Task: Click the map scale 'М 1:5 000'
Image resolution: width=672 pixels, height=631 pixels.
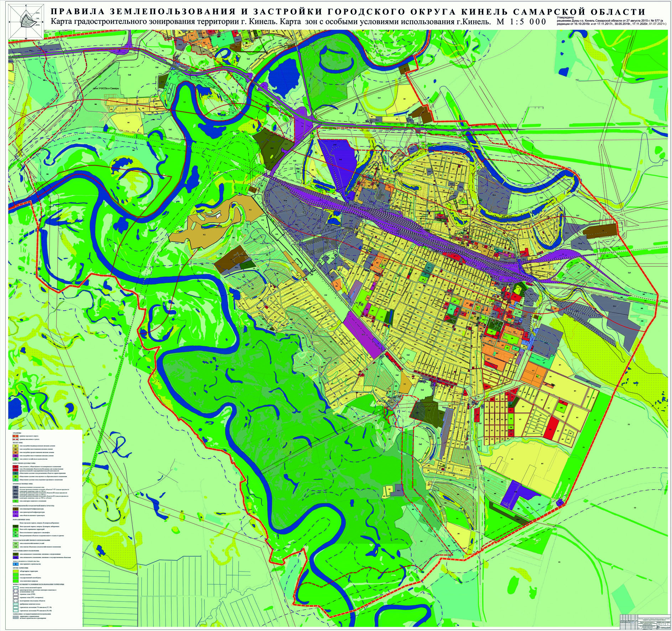Action: (521, 22)
